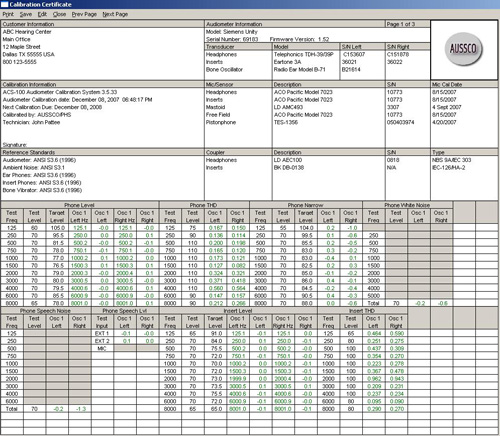The image size is (500, 436).
Task: Click Eartone 3A inserts model
Action: click(287, 62)
